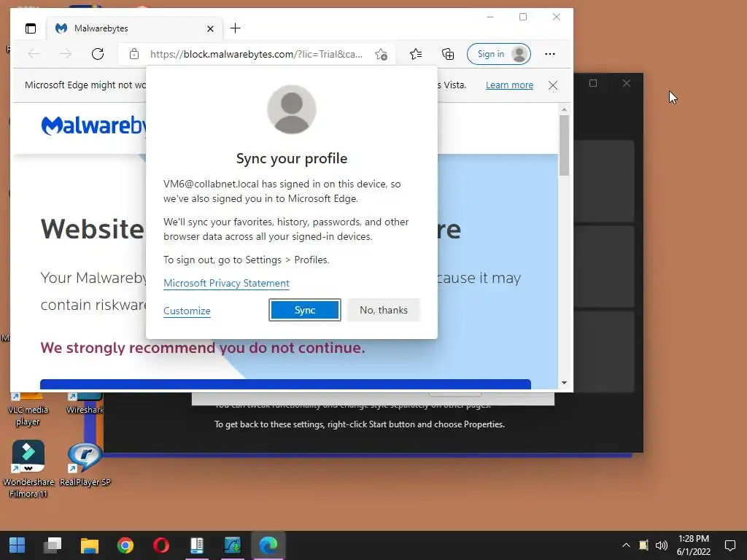
Task: Open the Windows Start button
Action: click(18, 545)
